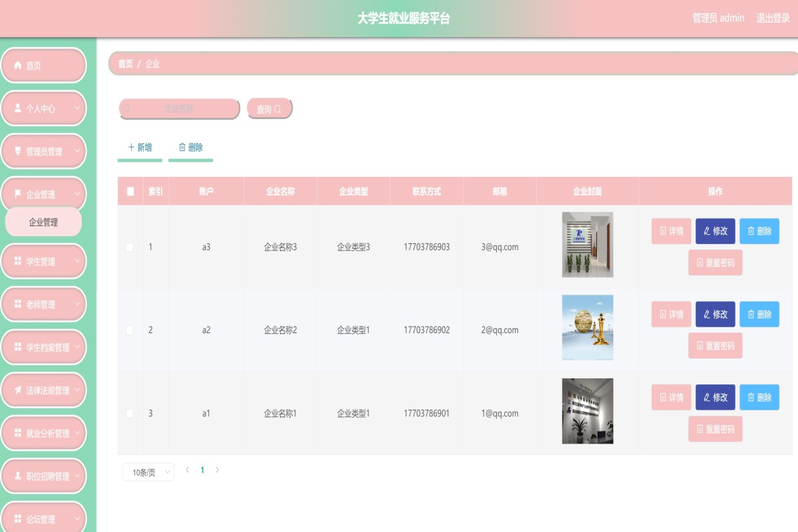
Task: Click the trash icon on the toolbar 删除 button
Action: (x=182, y=148)
